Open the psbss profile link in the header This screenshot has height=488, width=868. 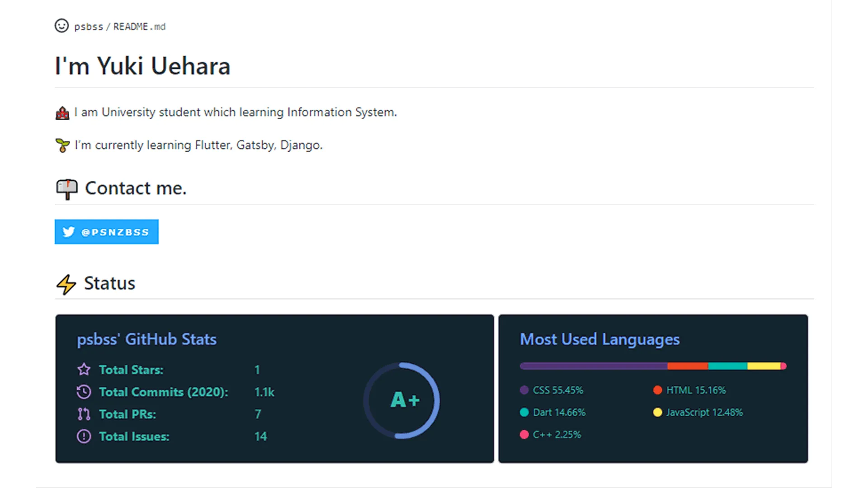[89, 27]
